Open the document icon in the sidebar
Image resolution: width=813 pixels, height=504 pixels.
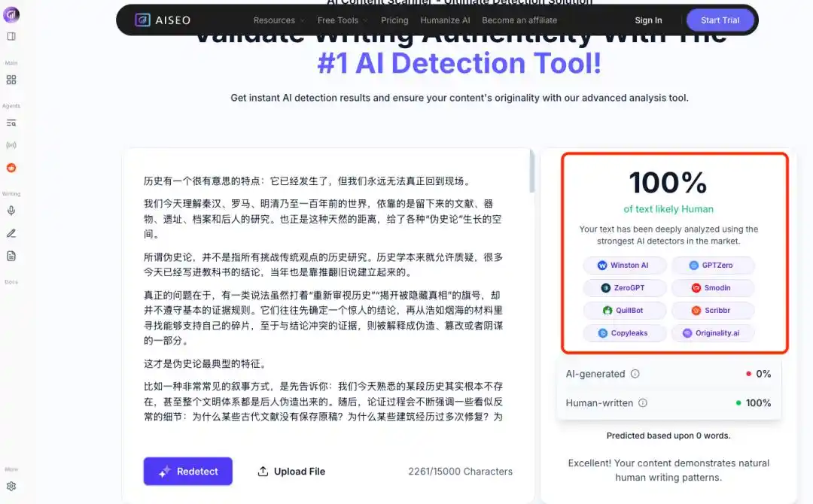11,256
